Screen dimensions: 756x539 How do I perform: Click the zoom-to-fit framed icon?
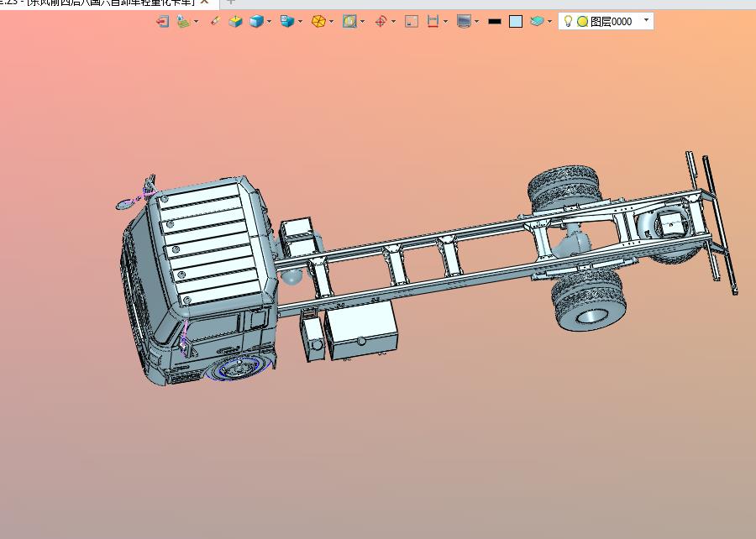pos(349,21)
